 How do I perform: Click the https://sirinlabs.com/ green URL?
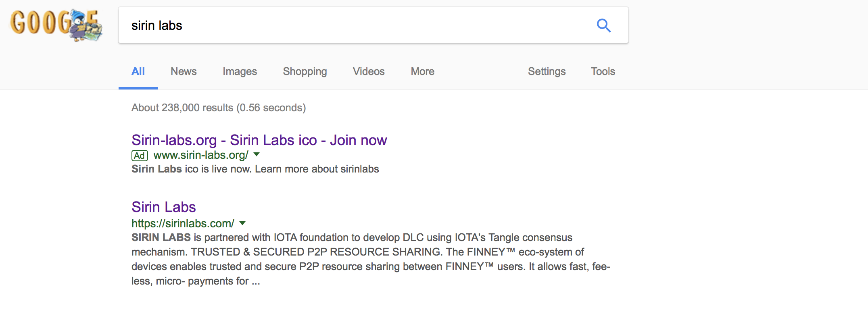pos(183,223)
